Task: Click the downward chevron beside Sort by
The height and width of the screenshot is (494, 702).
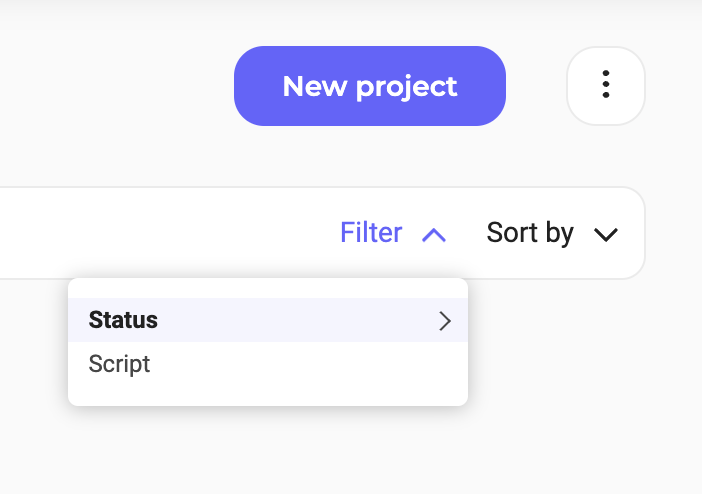Action: pos(605,235)
